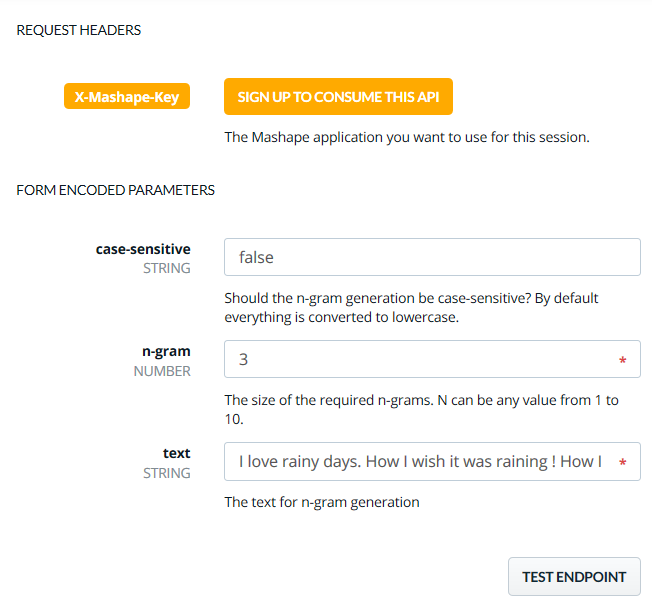Click the NUMBER type tag under n-gram
Screen dimensions: 652x604
(162, 371)
